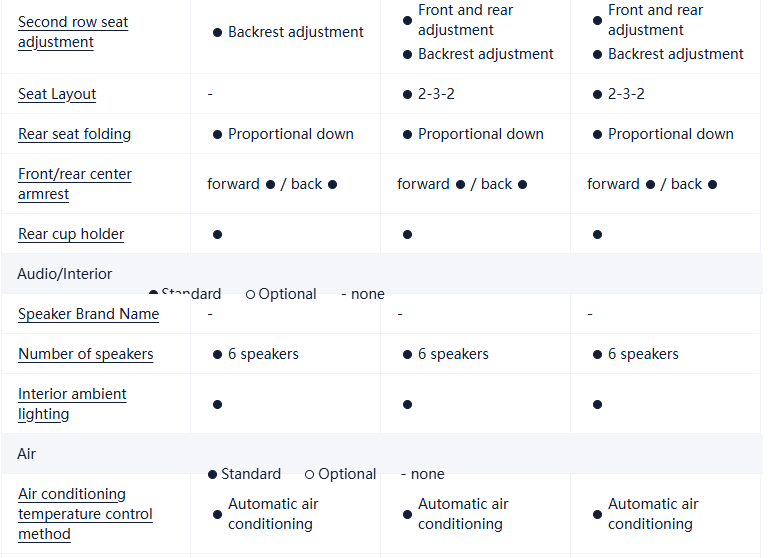Select the "Front/rear center armrest" link
Screen dimensions: 772x558
tap(74, 184)
